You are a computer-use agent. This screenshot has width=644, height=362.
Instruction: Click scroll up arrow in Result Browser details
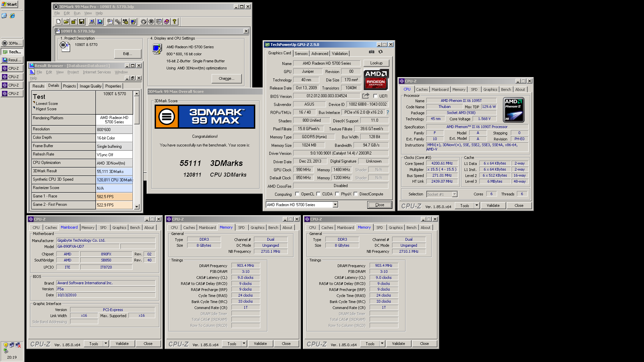coord(137,94)
